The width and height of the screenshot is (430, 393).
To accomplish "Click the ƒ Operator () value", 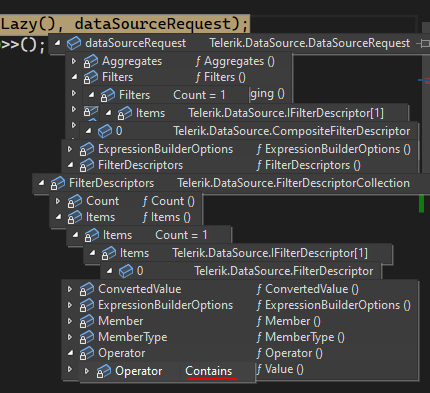I will (290, 353).
